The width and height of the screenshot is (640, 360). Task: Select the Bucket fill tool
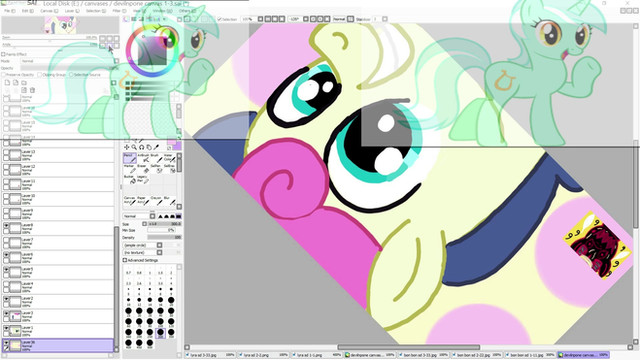click(129, 179)
